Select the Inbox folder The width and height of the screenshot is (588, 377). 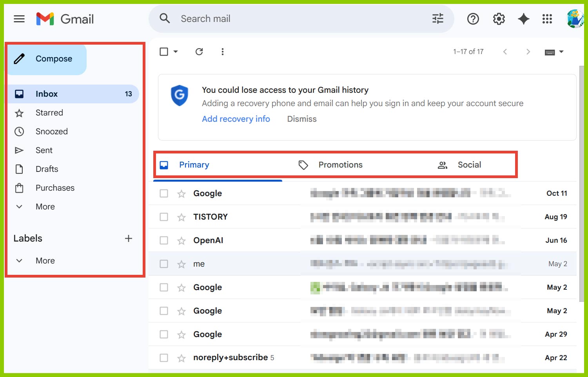coord(73,94)
